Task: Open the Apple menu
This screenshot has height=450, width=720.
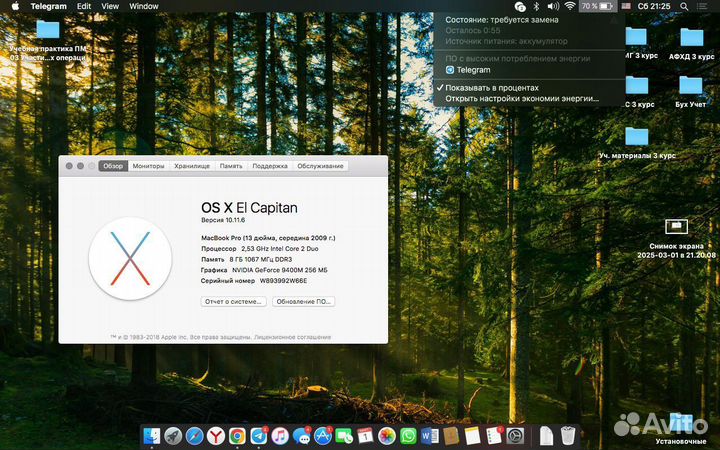Action: point(15,6)
